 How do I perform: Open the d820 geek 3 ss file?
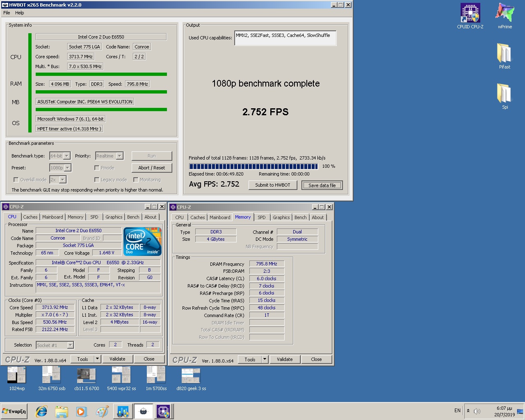tap(191, 378)
